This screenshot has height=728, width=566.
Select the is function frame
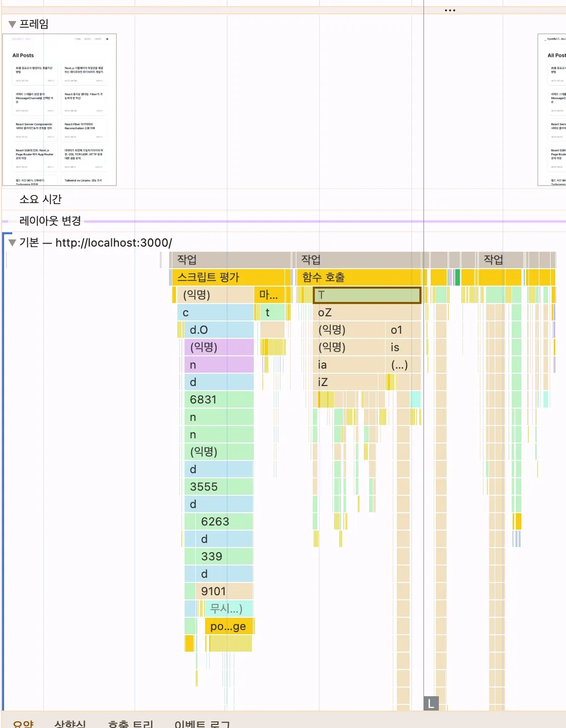[x=403, y=347]
